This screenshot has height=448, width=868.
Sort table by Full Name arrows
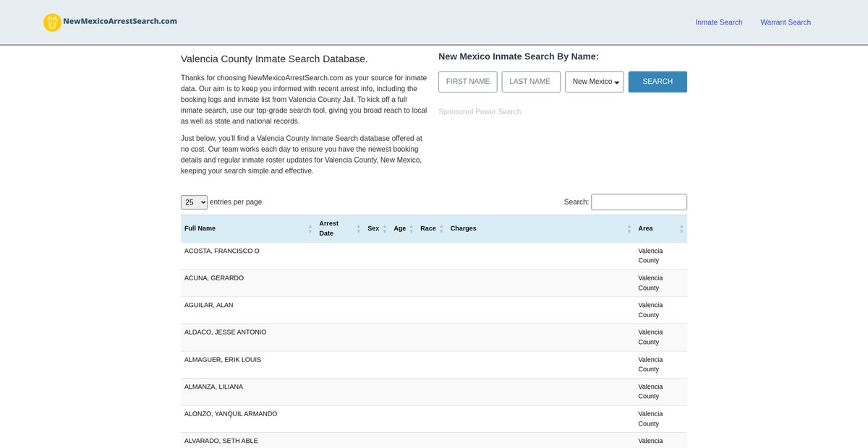[x=310, y=228]
